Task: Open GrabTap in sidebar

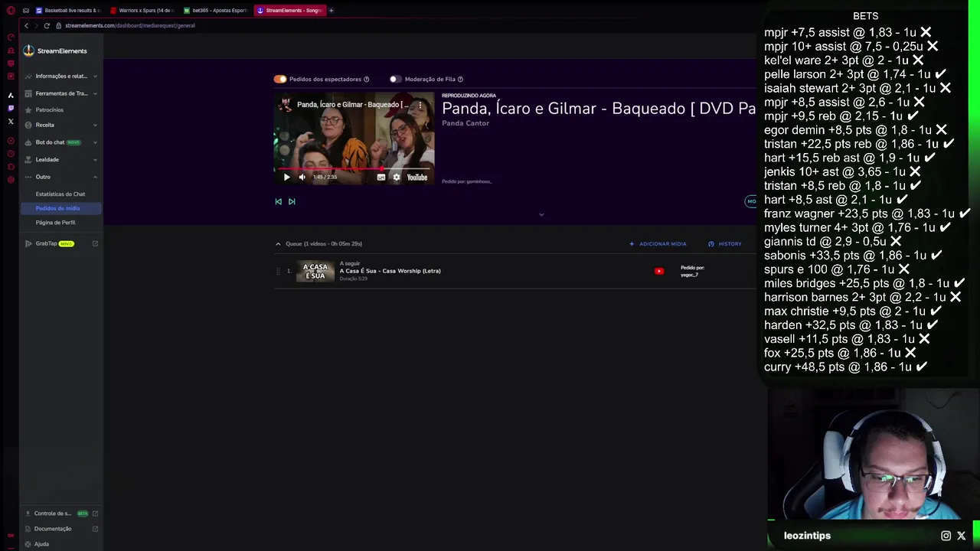Action: click(51, 243)
